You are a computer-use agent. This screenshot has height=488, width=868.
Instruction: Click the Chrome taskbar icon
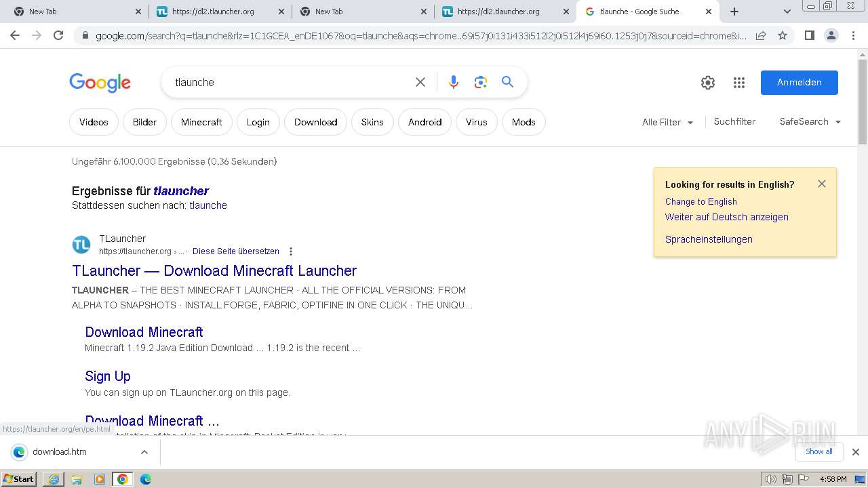coord(123,479)
